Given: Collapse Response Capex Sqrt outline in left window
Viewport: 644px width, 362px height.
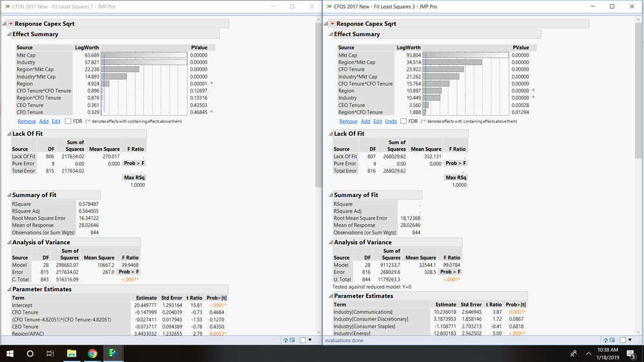Looking at the screenshot, I should [x=5, y=24].
